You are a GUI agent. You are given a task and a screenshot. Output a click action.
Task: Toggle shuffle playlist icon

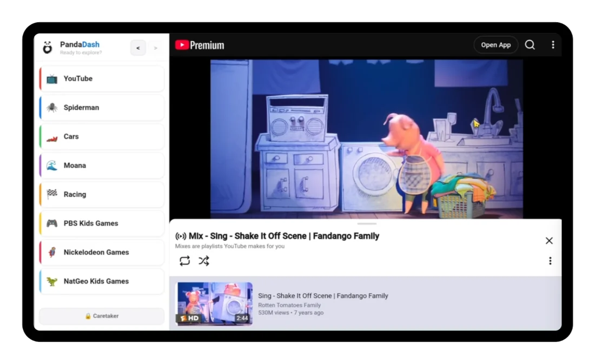204,261
